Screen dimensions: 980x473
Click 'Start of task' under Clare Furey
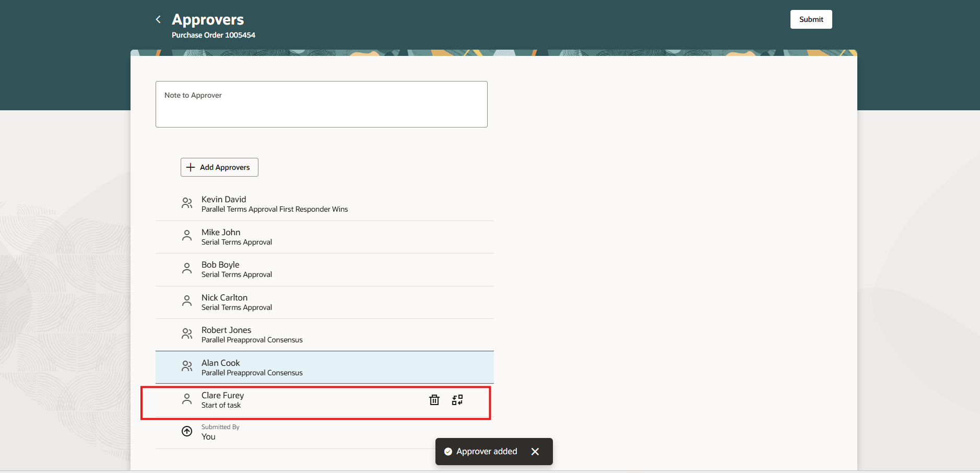click(x=221, y=405)
